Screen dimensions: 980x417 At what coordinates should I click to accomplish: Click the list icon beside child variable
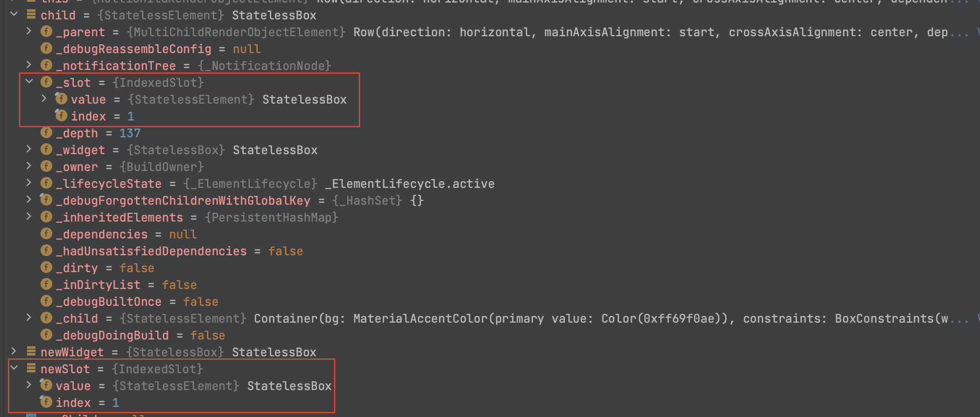pos(31,15)
